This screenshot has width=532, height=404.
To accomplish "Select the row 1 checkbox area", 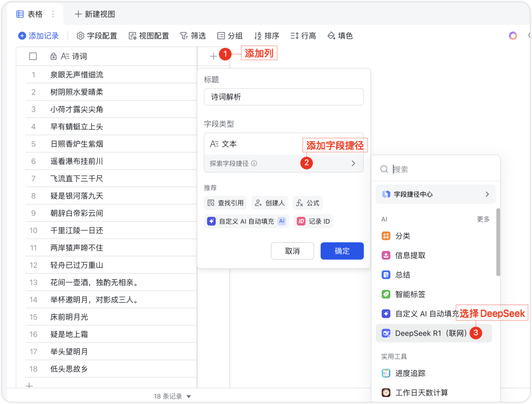I will (x=33, y=74).
